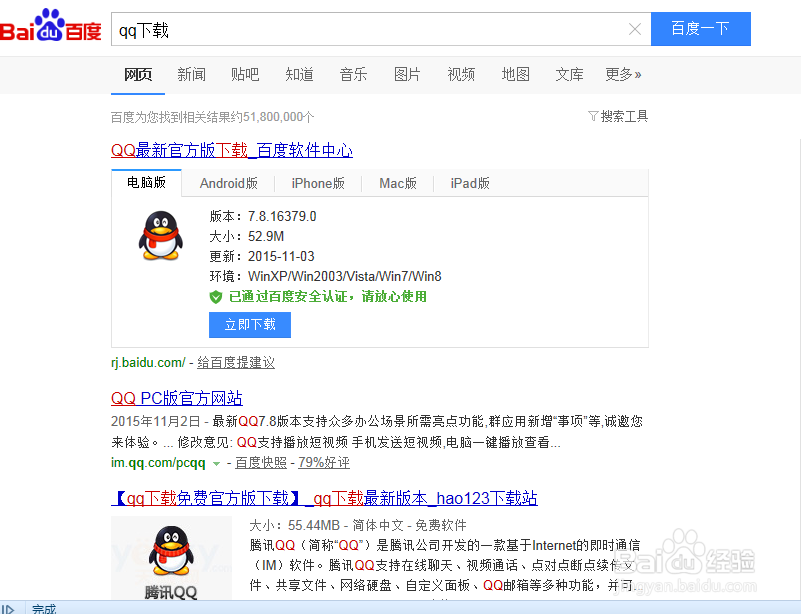Go to the 地图 tab
Image resolution: width=801 pixels, height=614 pixels.
[x=515, y=75]
